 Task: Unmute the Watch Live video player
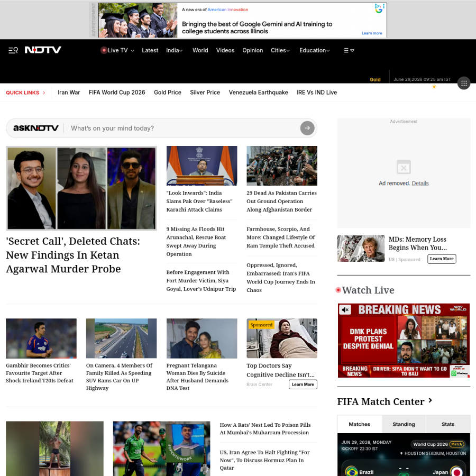click(345, 309)
